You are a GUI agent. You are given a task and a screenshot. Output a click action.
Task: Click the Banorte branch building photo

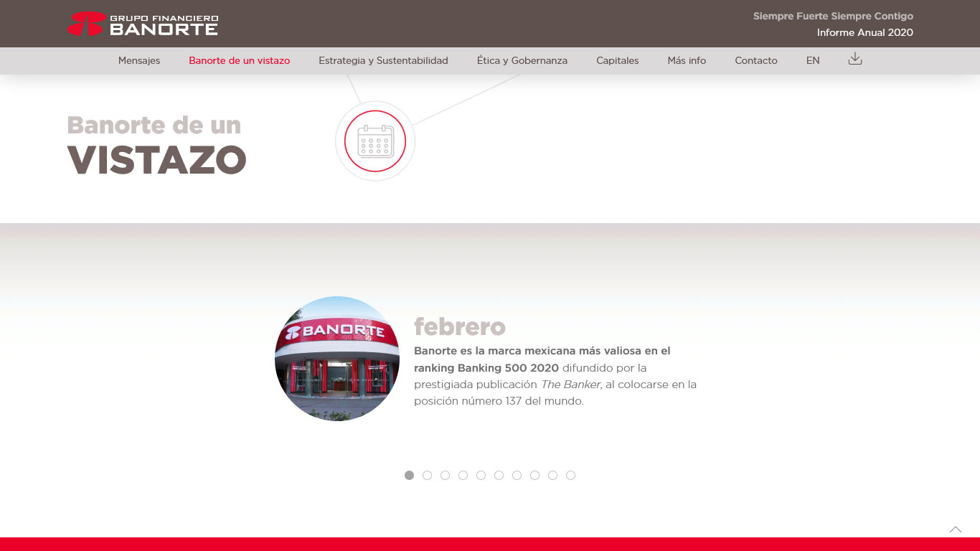tap(337, 359)
